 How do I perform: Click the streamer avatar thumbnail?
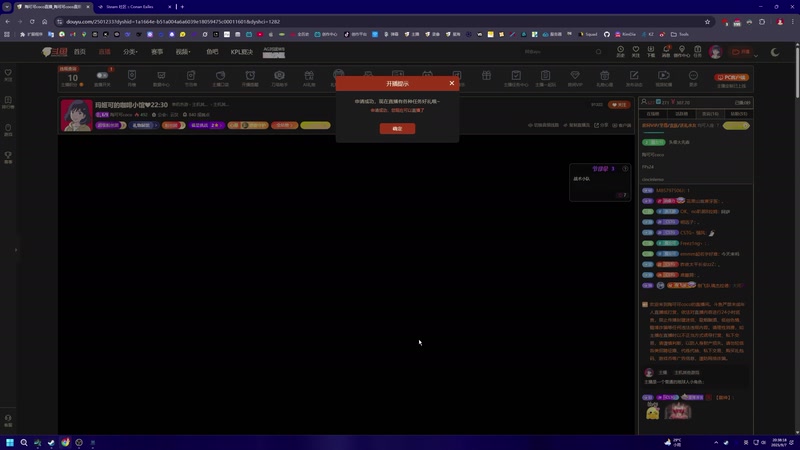(77, 115)
